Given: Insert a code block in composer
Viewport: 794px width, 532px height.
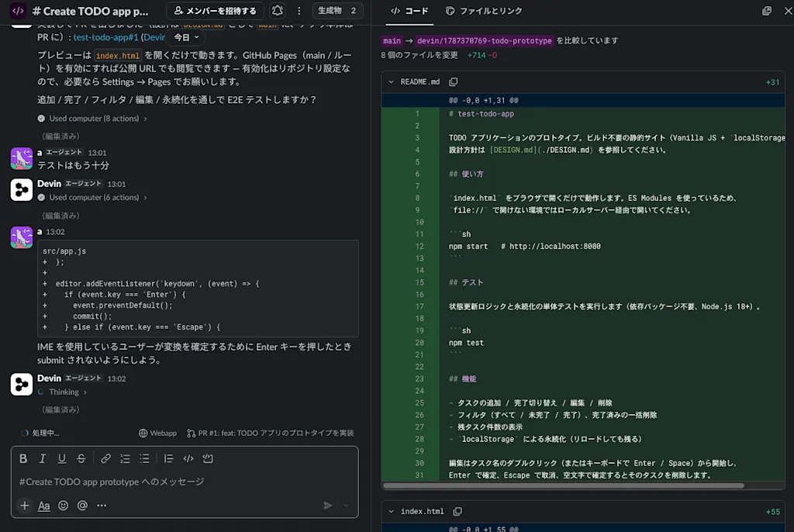Looking at the screenshot, I should (x=208, y=458).
